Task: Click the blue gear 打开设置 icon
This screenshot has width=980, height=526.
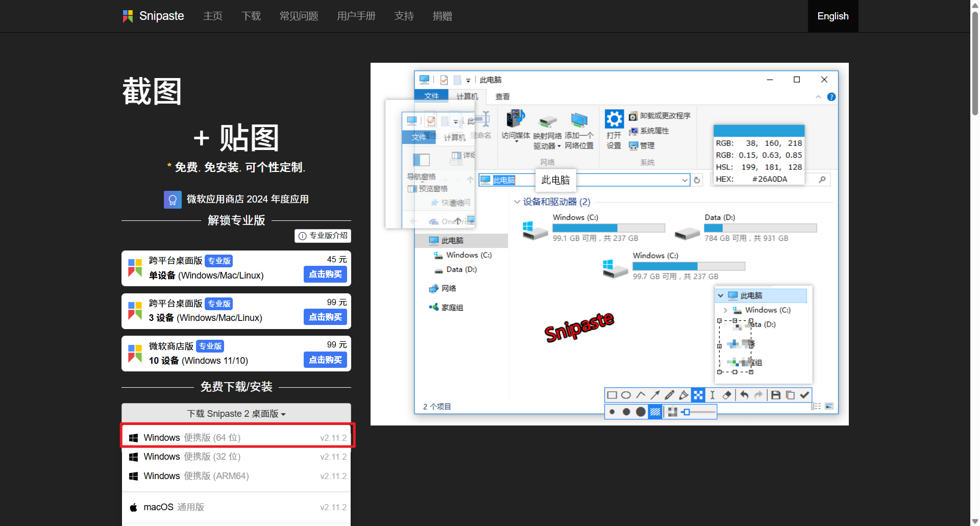Action: 614,119
